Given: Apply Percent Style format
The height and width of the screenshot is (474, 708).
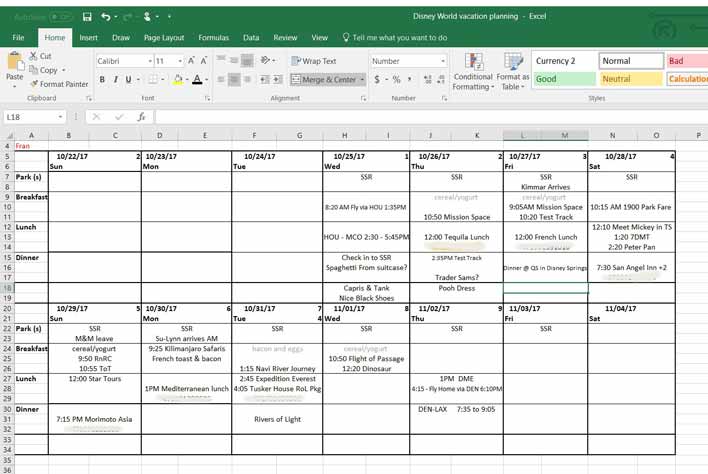Looking at the screenshot, I should (x=396, y=79).
